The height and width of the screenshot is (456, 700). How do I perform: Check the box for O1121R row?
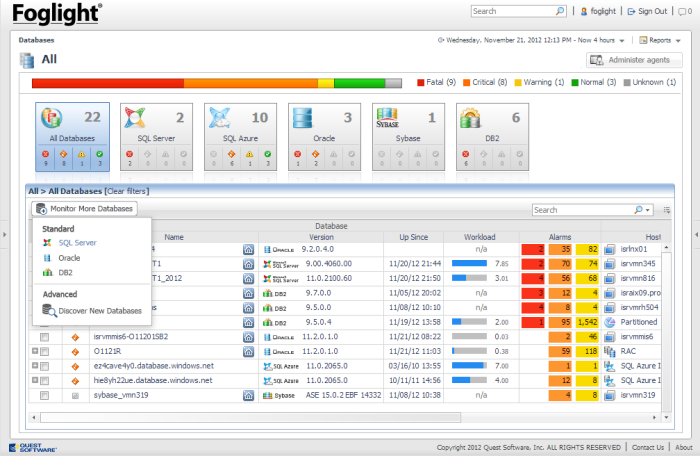pyautogui.click(x=45, y=352)
